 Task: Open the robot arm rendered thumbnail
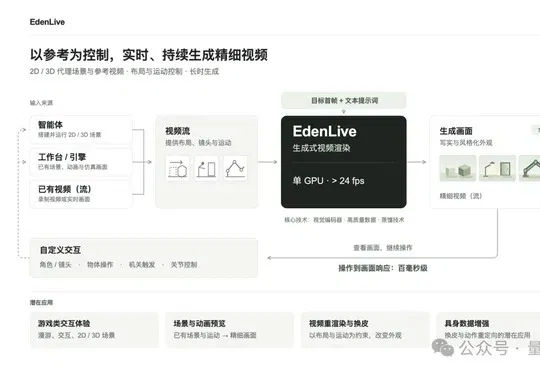tap(530, 168)
